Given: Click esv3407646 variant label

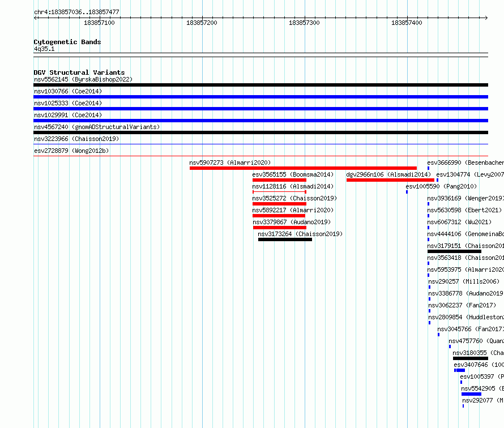Looking at the screenshot, I should pos(479,365).
